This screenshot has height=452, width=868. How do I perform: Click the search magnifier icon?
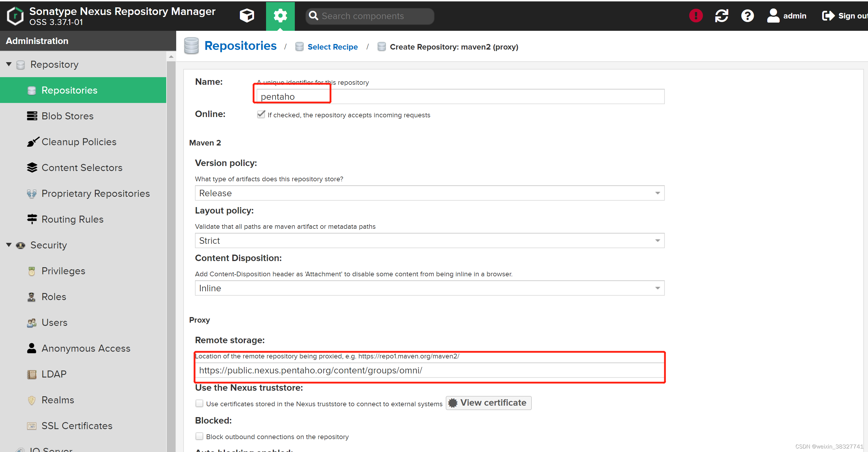(x=313, y=16)
